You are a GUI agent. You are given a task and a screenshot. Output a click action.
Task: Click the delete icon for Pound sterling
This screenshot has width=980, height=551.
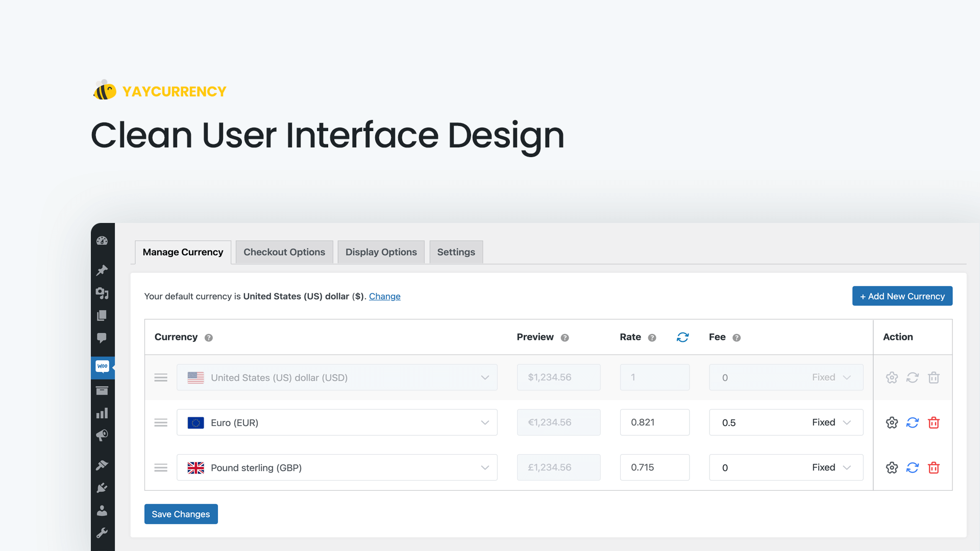pos(934,467)
